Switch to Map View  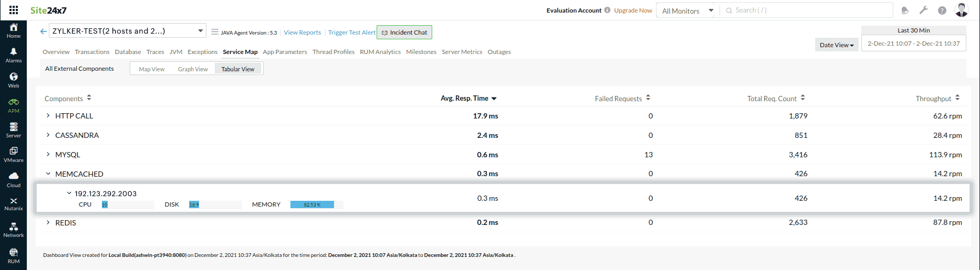[152, 69]
